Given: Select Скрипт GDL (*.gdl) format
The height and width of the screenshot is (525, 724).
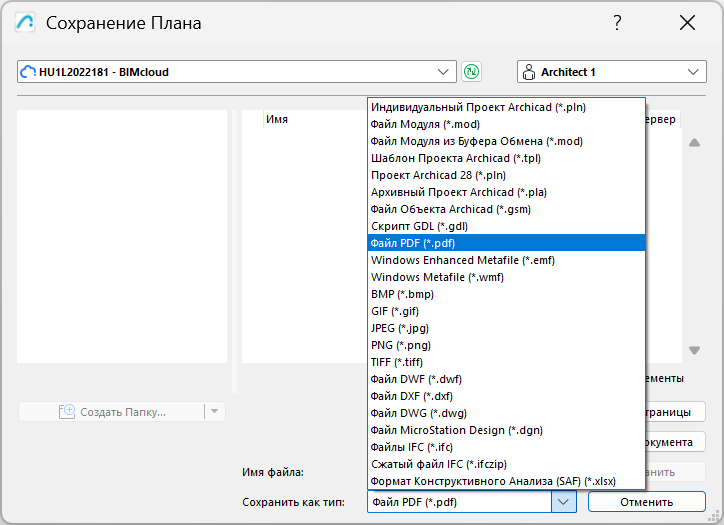Looking at the screenshot, I should (x=507, y=226).
